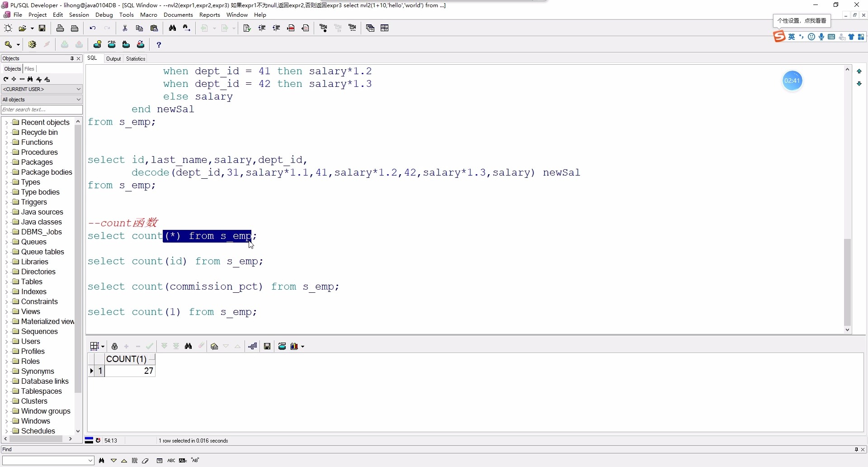The height and width of the screenshot is (467, 868).
Task: Click the Help question mark icon
Action: [159, 44]
